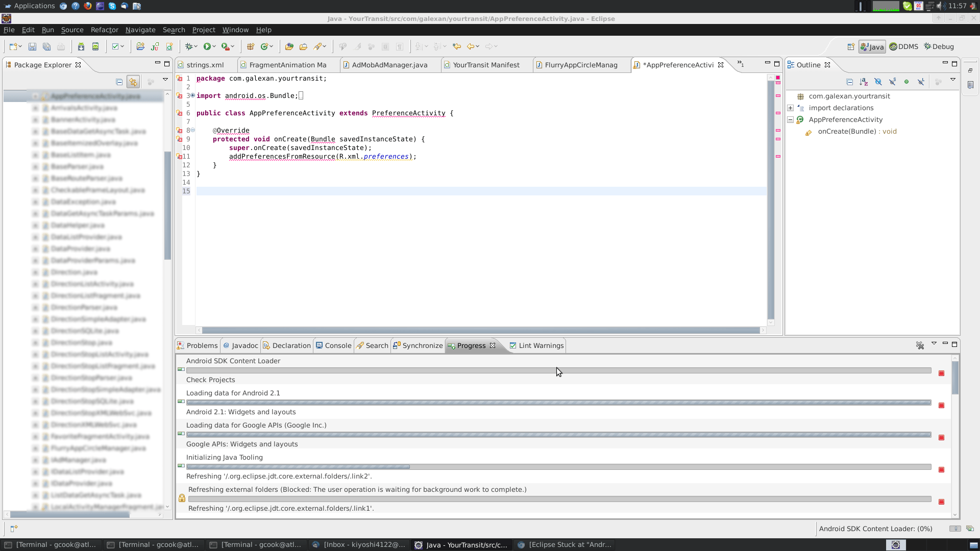
Task: Open External Tools dropdown arrow
Action: (232, 47)
